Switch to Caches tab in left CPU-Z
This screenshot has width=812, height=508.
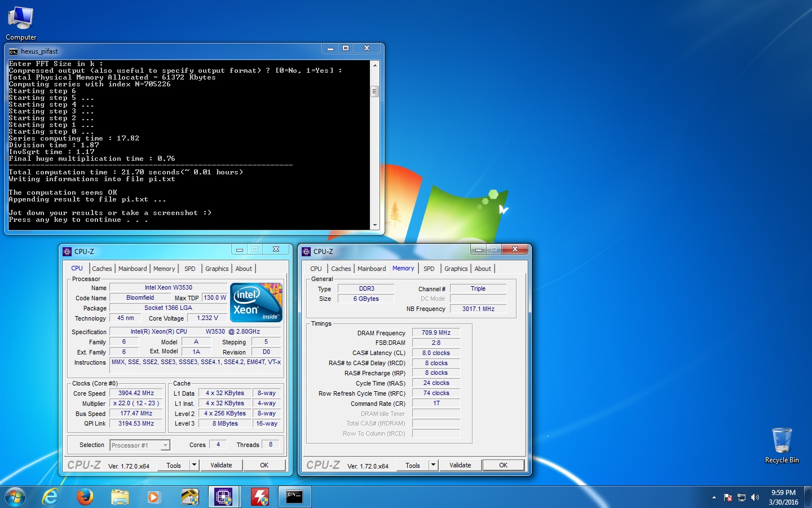tap(102, 269)
